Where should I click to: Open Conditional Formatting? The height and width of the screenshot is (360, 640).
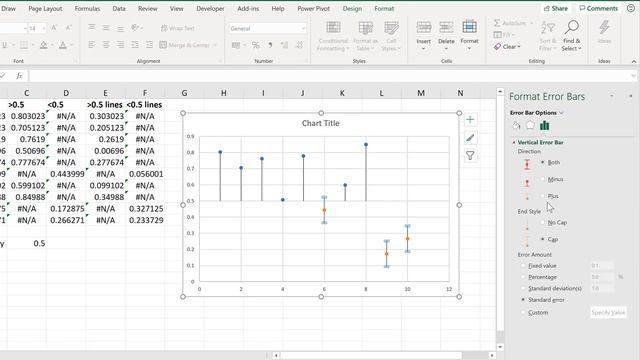(x=333, y=36)
